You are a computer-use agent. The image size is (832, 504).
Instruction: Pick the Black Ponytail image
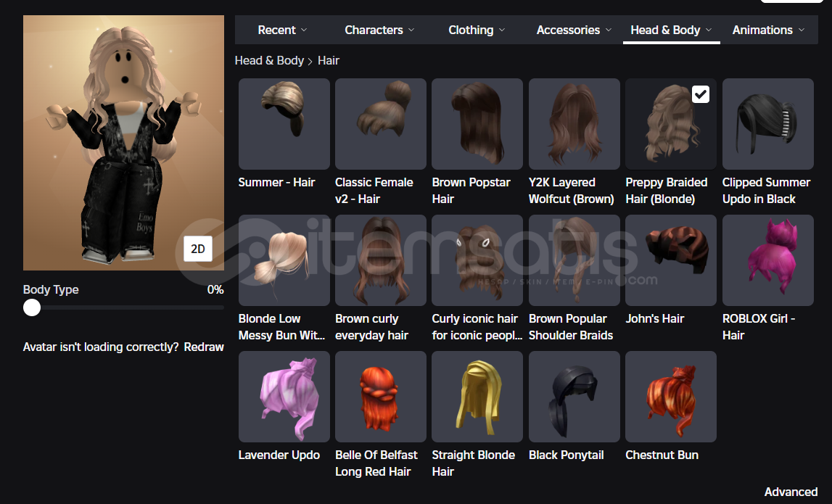574,396
